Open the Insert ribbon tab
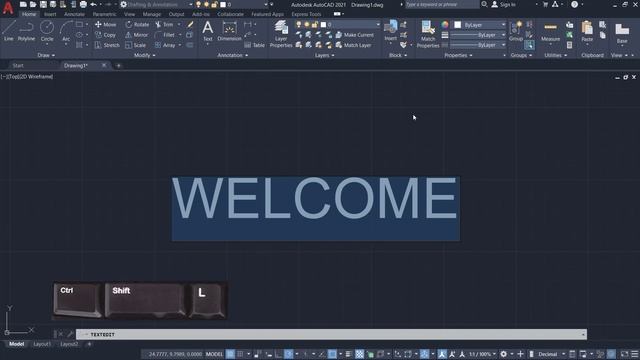Viewport: 640px width, 360px height. (x=50, y=14)
